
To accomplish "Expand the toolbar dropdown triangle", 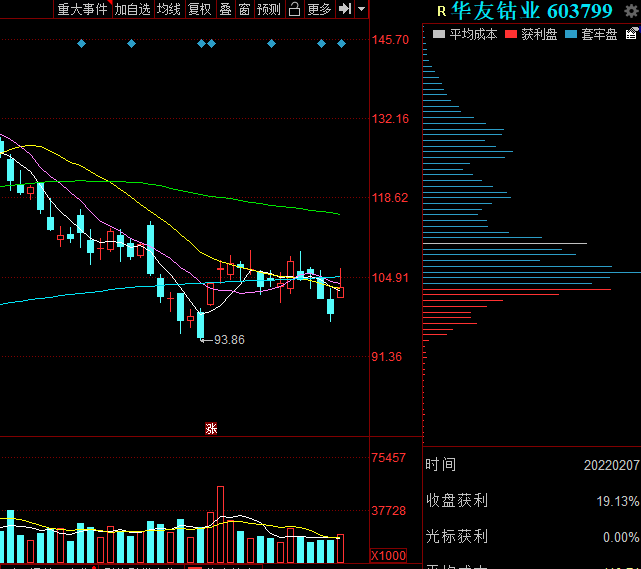I will pyautogui.click(x=361, y=9).
